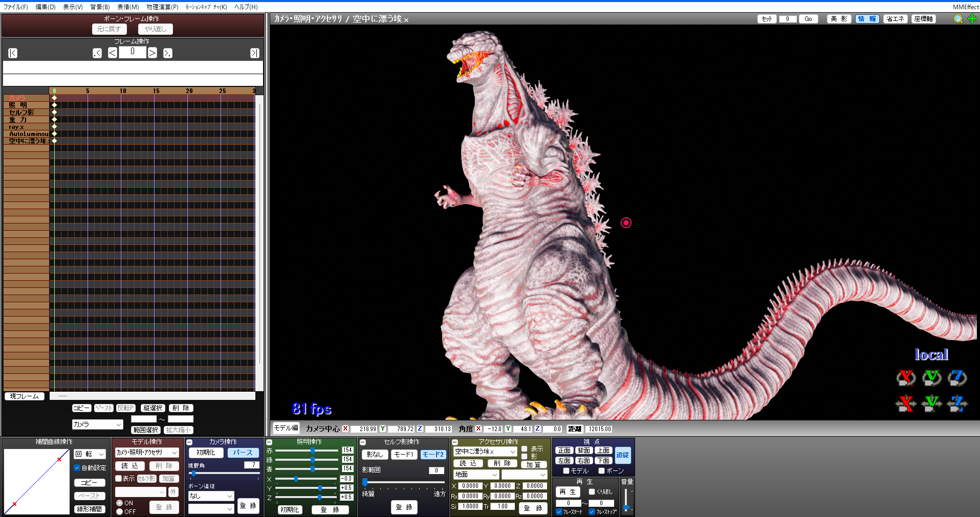Click the lower red X move axis icon
Image resolution: width=980 pixels, height=517 pixels.
click(906, 403)
